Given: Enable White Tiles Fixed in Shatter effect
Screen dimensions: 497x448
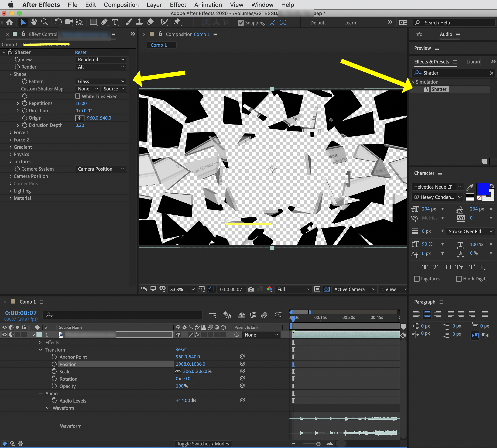Looking at the screenshot, I should [x=78, y=96].
